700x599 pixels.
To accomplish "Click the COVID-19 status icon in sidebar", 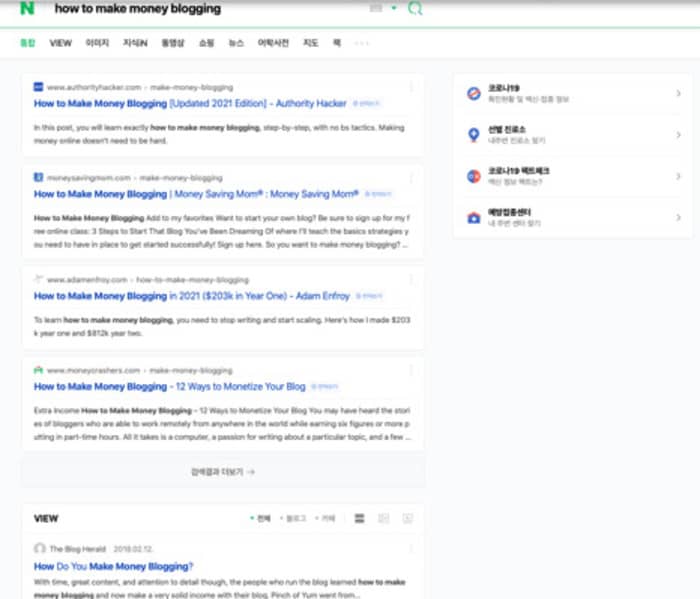I will (474, 94).
